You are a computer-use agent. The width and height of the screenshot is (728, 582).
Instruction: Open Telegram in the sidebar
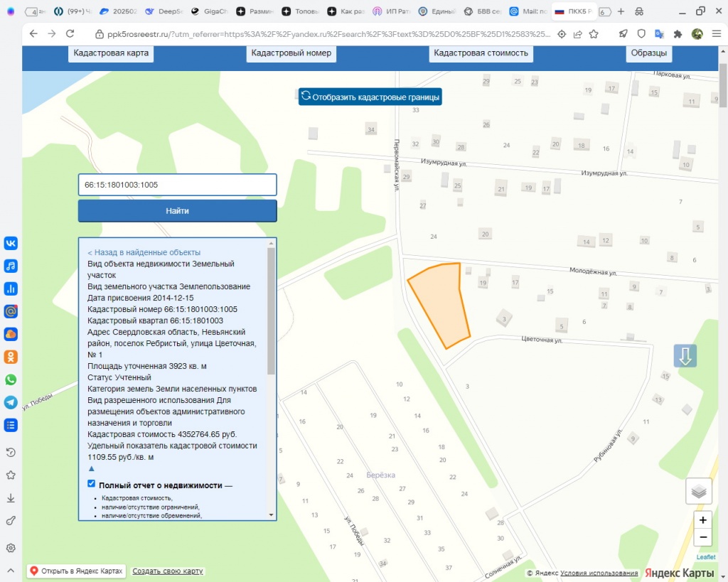[x=11, y=402]
